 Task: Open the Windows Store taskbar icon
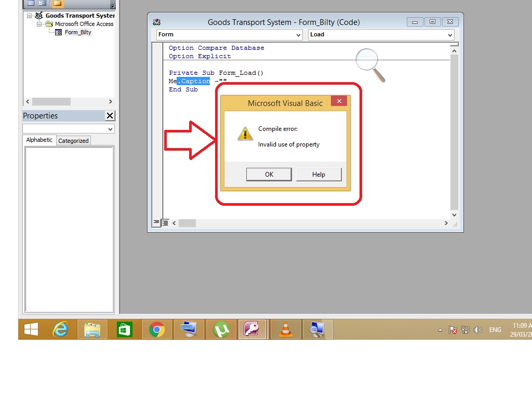click(125, 329)
